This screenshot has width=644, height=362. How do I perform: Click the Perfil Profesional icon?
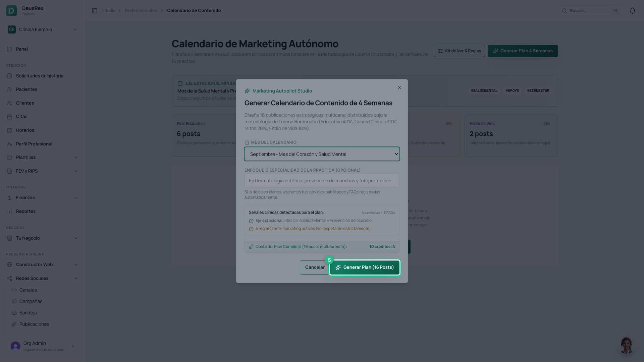tap(9, 144)
